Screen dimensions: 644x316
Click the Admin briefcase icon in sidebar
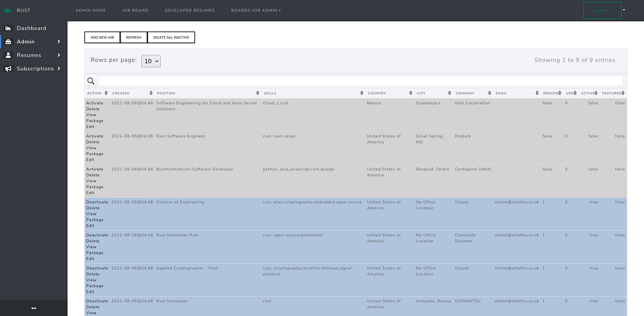[8, 42]
